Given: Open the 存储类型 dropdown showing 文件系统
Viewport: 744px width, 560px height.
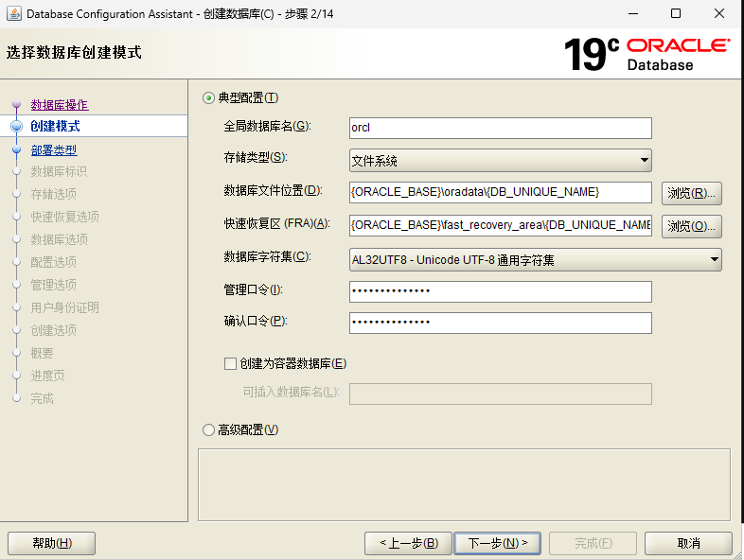Looking at the screenshot, I should (x=501, y=161).
